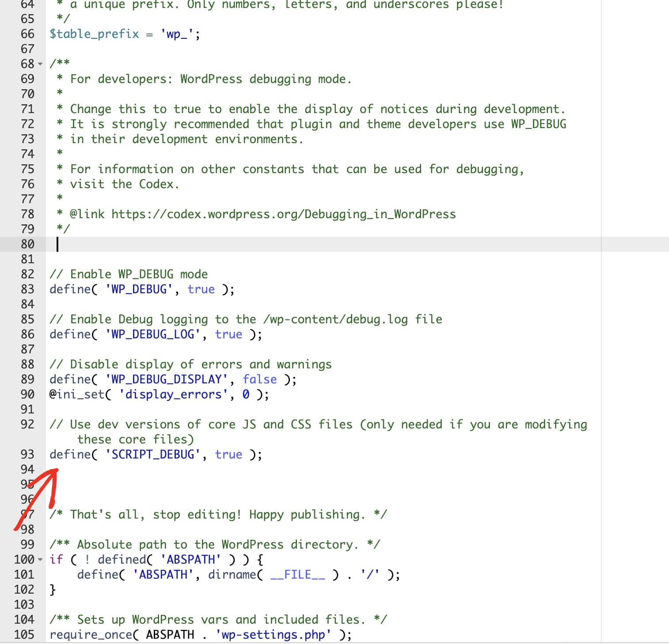
Task: Toggle code folding arrow beside line 68
Action: 40,63
